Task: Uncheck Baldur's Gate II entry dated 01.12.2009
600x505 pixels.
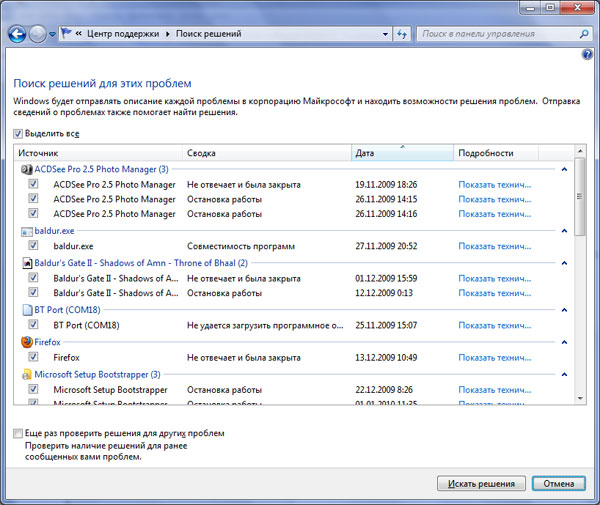Action: [x=33, y=278]
